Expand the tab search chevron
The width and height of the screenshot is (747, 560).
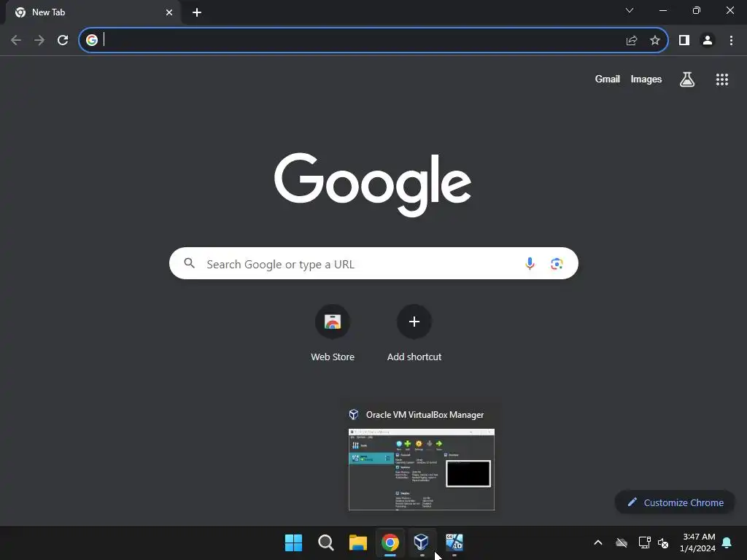(x=630, y=10)
